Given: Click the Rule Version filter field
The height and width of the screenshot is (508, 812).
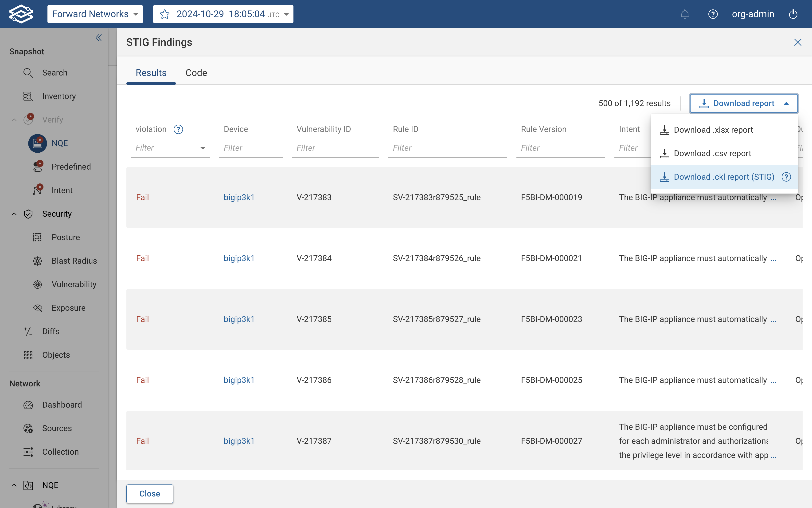Looking at the screenshot, I should click(560, 148).
